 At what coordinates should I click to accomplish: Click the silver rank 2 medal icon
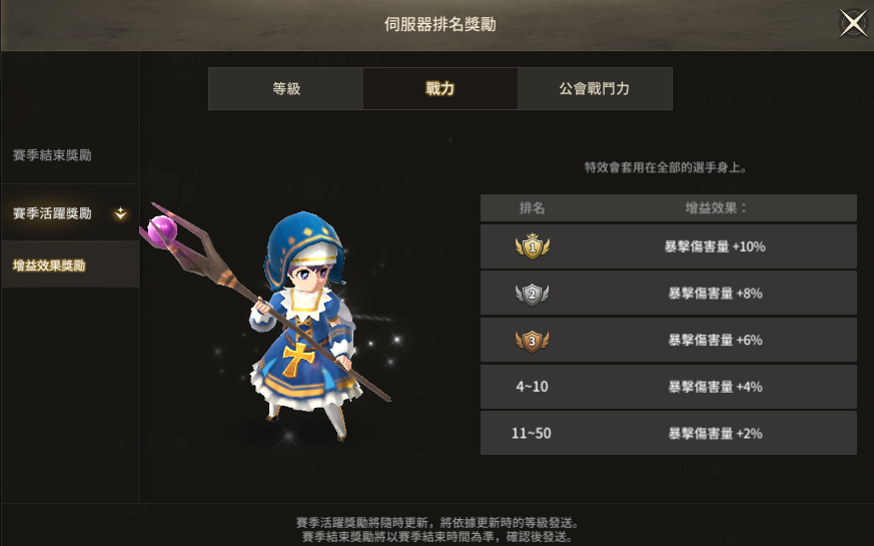click(532, 293)
